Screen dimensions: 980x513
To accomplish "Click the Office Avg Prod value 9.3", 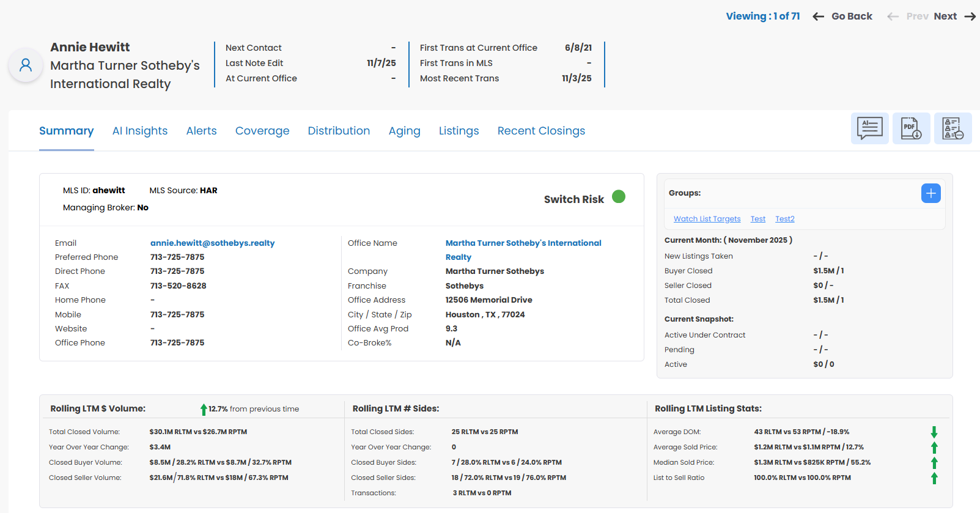I will tap(451, 329).
